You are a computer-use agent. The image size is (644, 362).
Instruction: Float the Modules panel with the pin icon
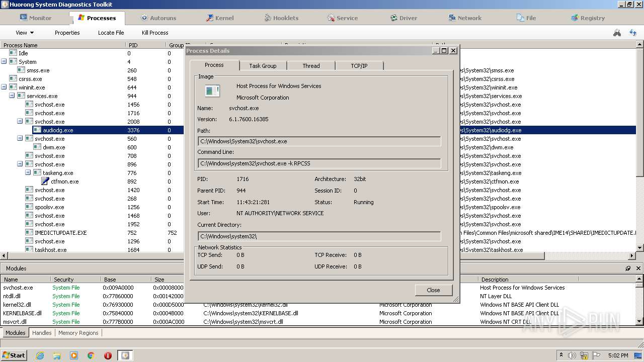coord(628,268)
